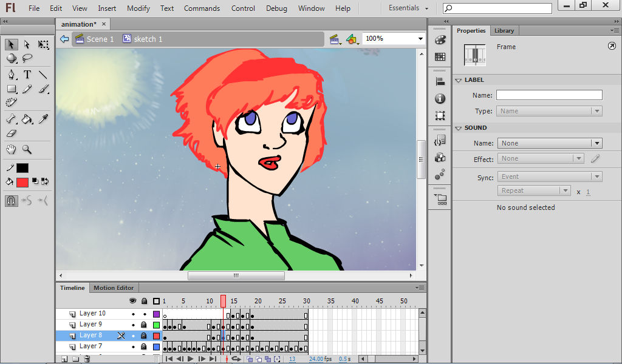Go back to Scene 1
The height and width of the screenshot is (364, 622).
pos(95,39)
